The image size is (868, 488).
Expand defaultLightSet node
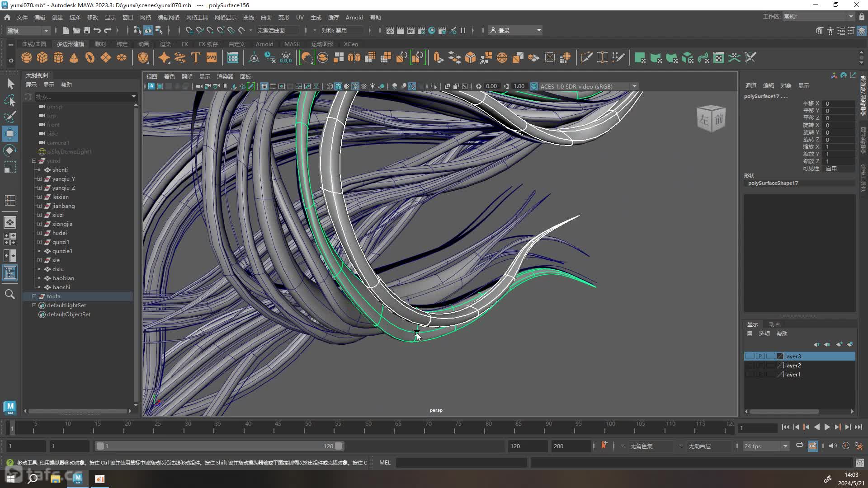click(34, 305)
